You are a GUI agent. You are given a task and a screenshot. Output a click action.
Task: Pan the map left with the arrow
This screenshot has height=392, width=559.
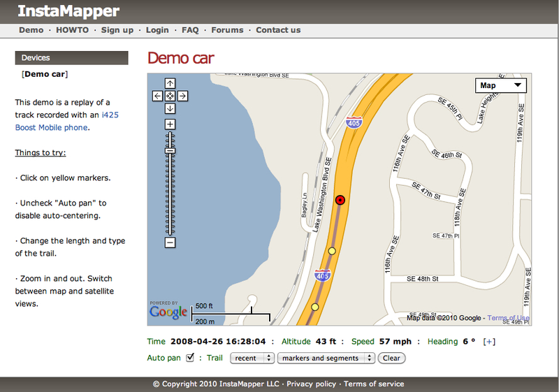(x=158, y=96)
